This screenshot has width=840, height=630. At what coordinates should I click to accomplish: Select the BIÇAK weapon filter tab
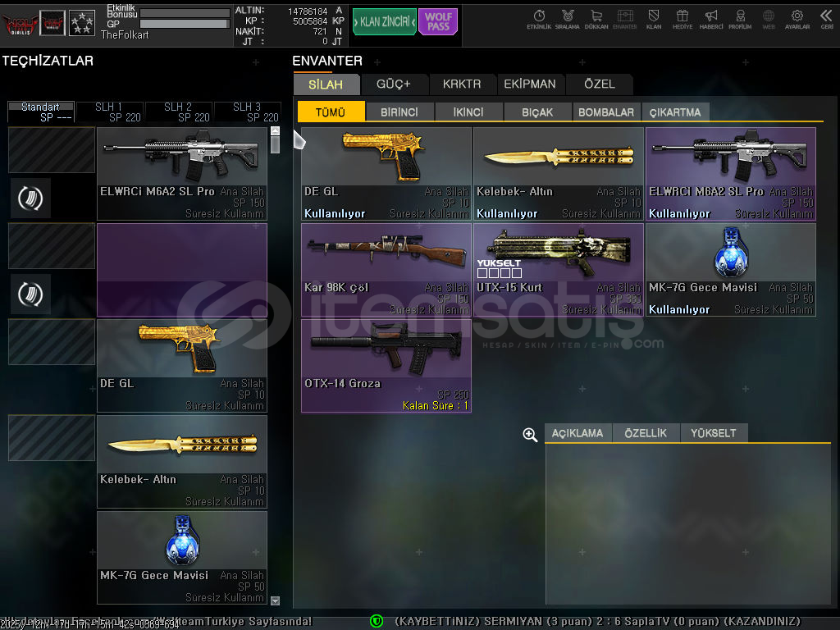pyautogui.click(x=537, y=112)
